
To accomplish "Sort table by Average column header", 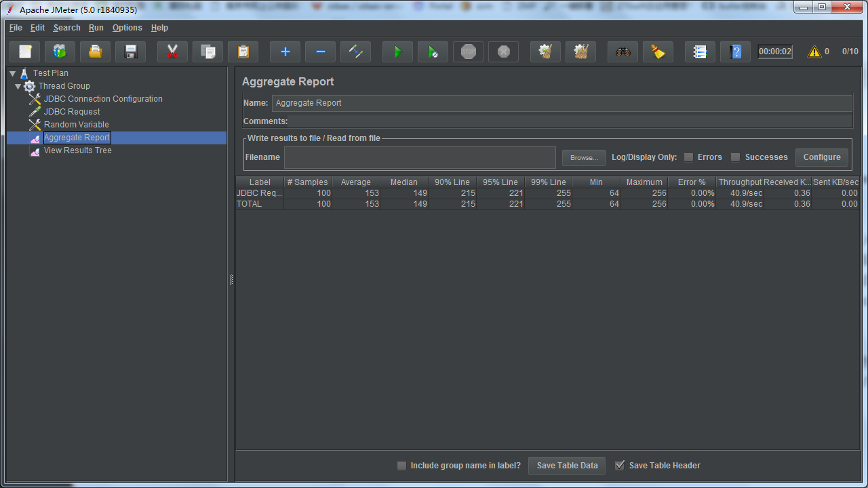I will [x=356, y=182].
